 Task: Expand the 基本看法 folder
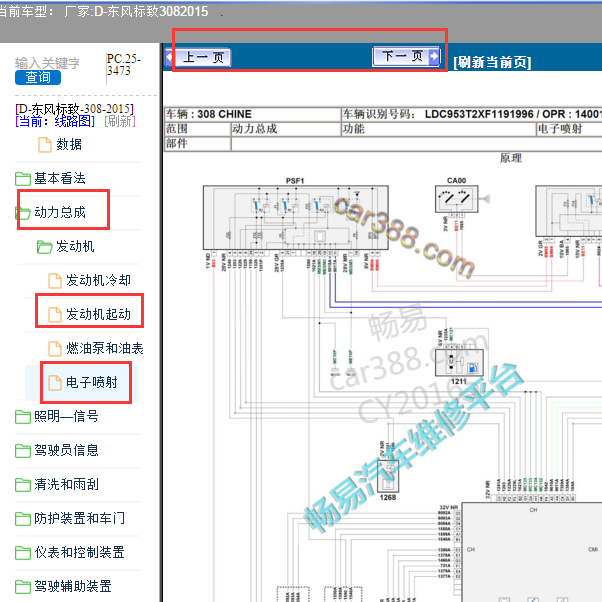pyautogui.click(x=60, y=179)
